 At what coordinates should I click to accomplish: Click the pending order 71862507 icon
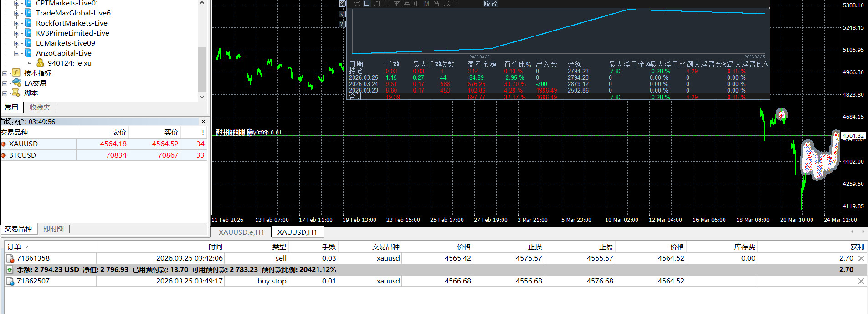pos(10,281)
